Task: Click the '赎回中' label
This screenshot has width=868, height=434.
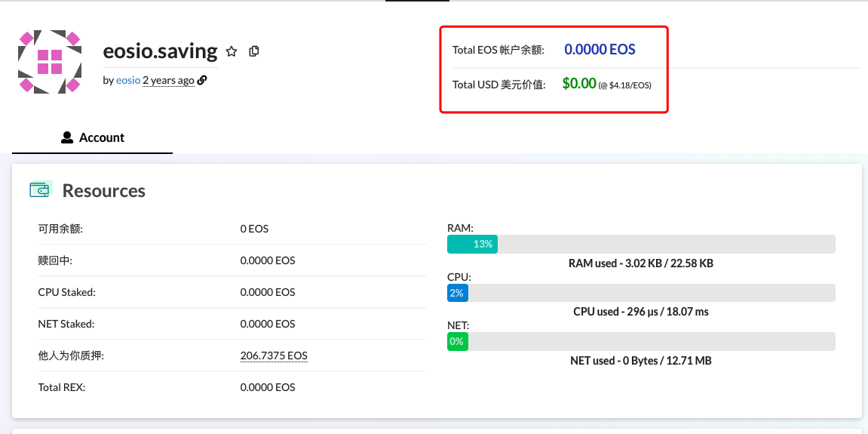Action: pyautogui.click(x=55, y=260)
